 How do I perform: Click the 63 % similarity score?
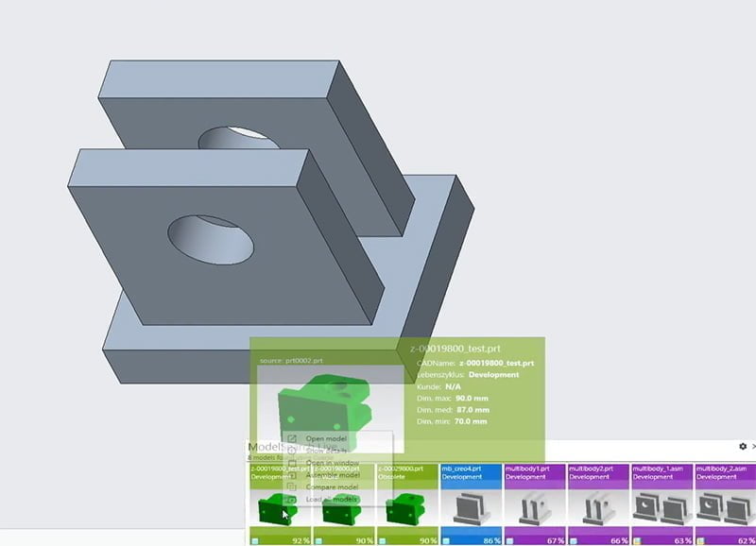click(682, 541)
